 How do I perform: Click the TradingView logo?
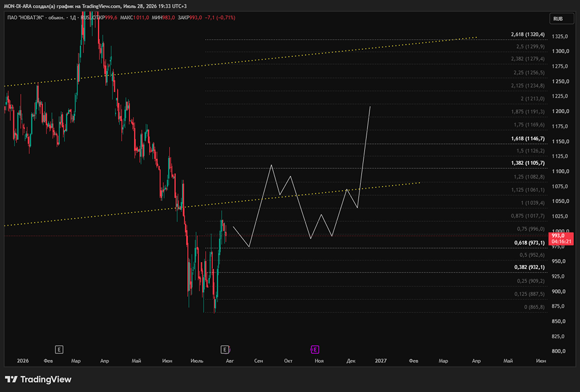click(x=38, y=379)
